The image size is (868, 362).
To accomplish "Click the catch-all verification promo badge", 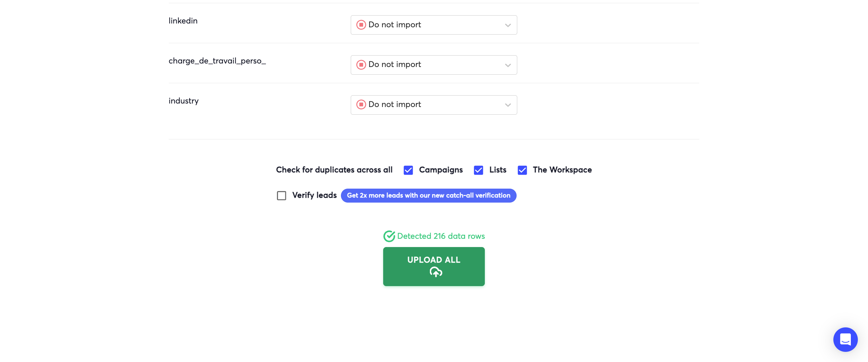I will (428, 196).
